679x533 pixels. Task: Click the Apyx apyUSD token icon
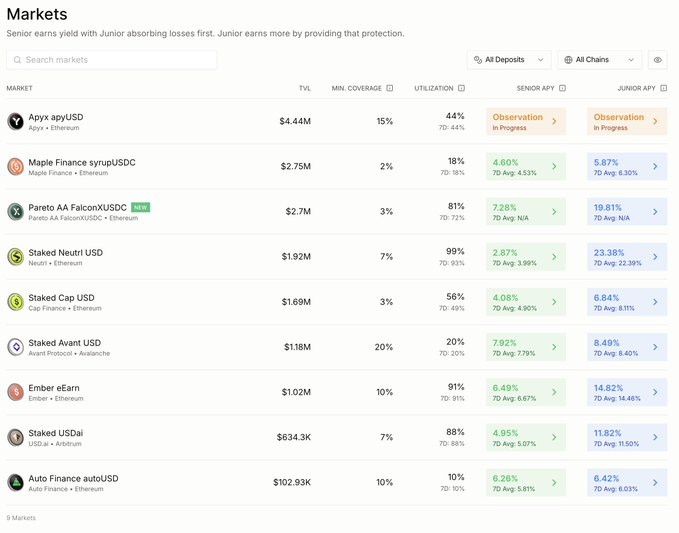click(x=15, y=121)
